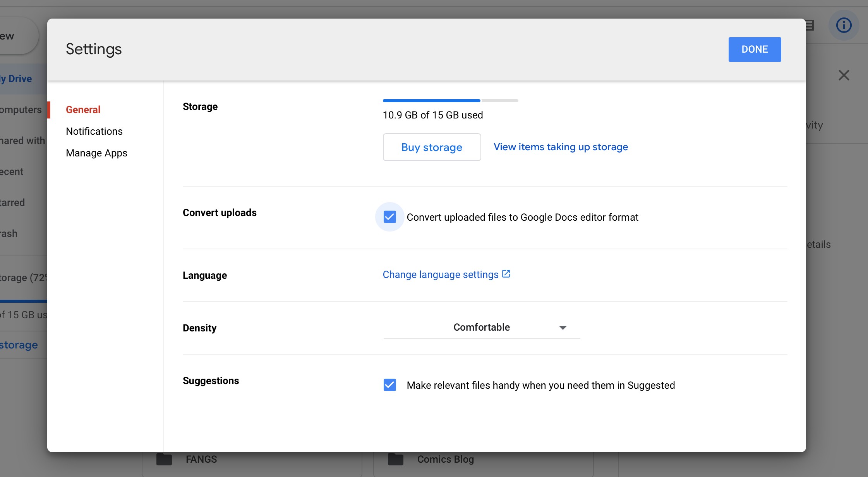This screenshot has height=477, width=868.
Task: Click the view details info icon
Action: point(844,26)
